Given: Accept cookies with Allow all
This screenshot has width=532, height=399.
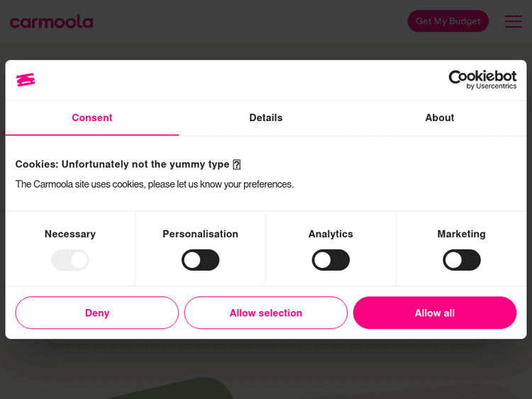Looking at the screenshot, I should click(x=435, y=313).
